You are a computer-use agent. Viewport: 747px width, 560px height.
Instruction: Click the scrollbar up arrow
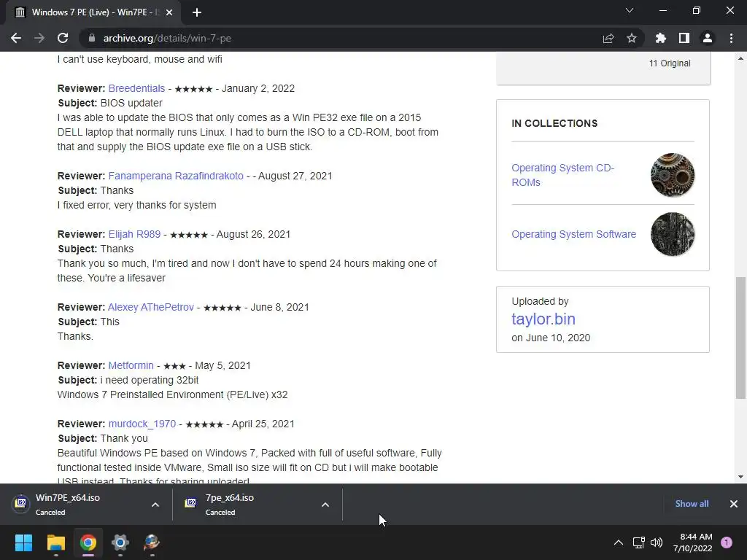pyautogui.click(x=740, y=59)
